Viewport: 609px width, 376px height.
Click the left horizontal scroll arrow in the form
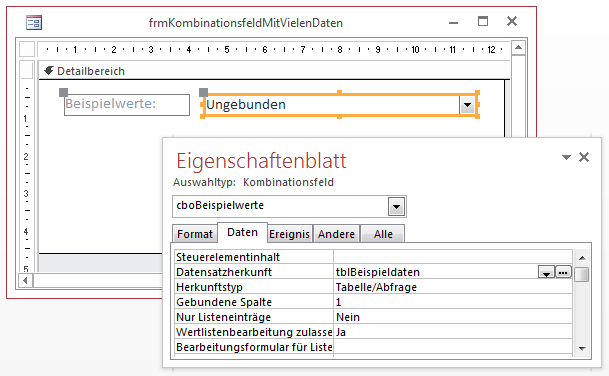tap(26, 280)
